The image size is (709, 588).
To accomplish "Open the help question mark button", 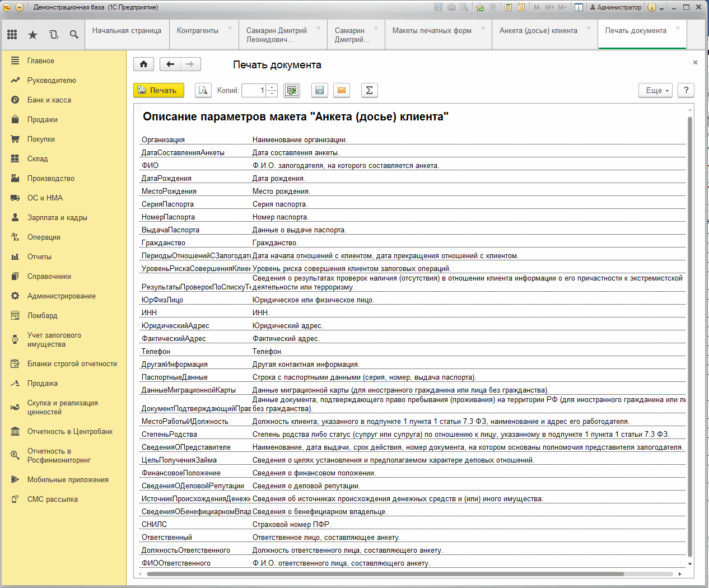I will pos(686,90).
